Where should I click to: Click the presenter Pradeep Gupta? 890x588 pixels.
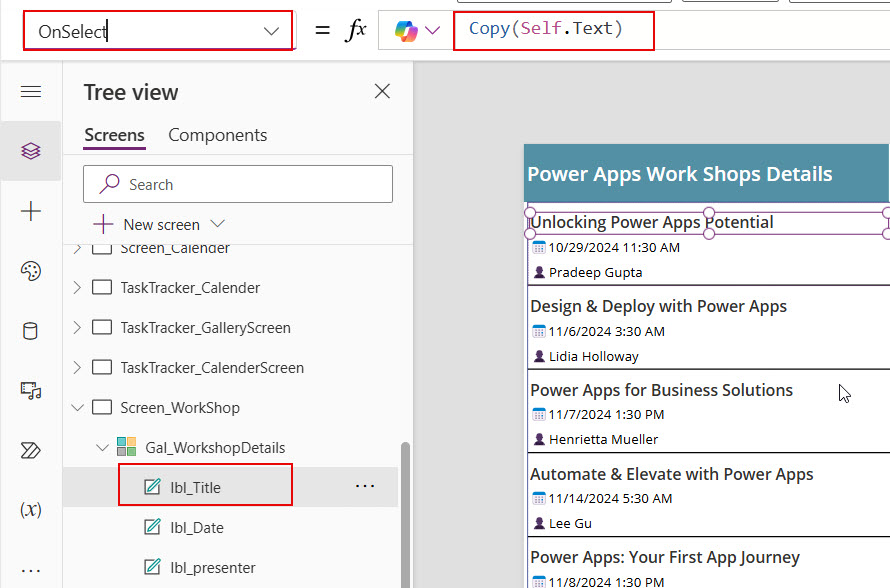tap(595, 272)
